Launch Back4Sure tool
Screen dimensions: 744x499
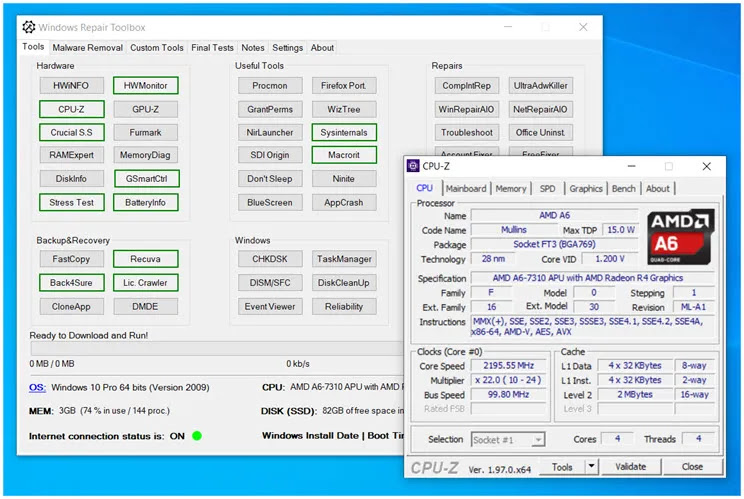(71, 283)
